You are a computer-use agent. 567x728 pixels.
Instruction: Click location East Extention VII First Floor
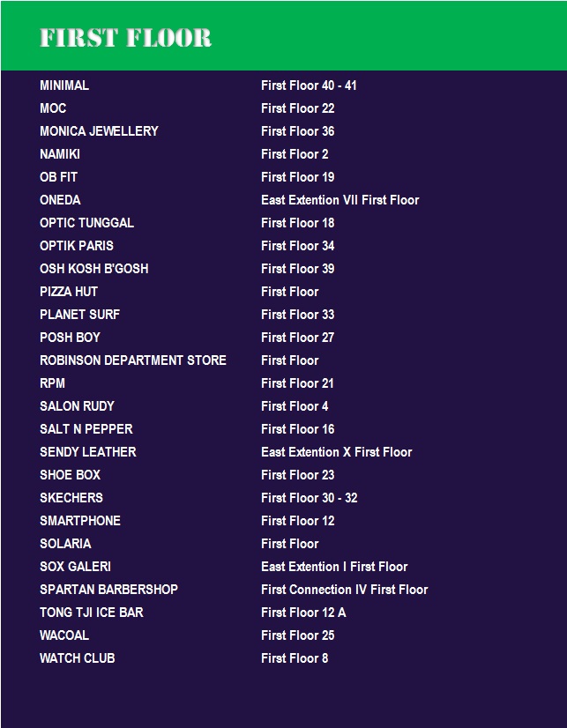339,200
